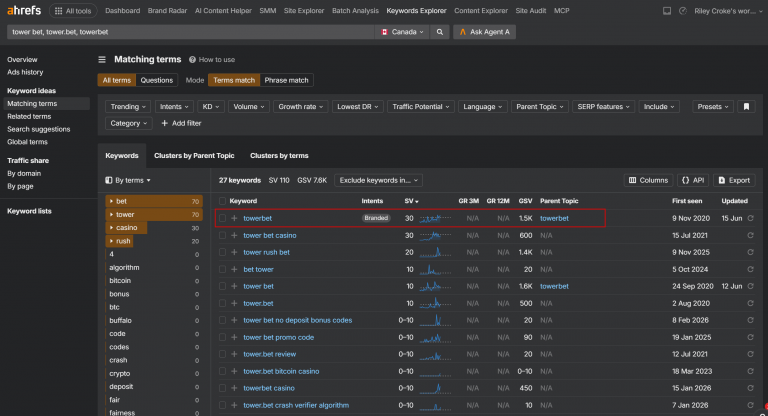Viewport: 768px width, 416px height.
Task: Click the SV trend sparkline for towerbet
Action: [x=435, y=219]
